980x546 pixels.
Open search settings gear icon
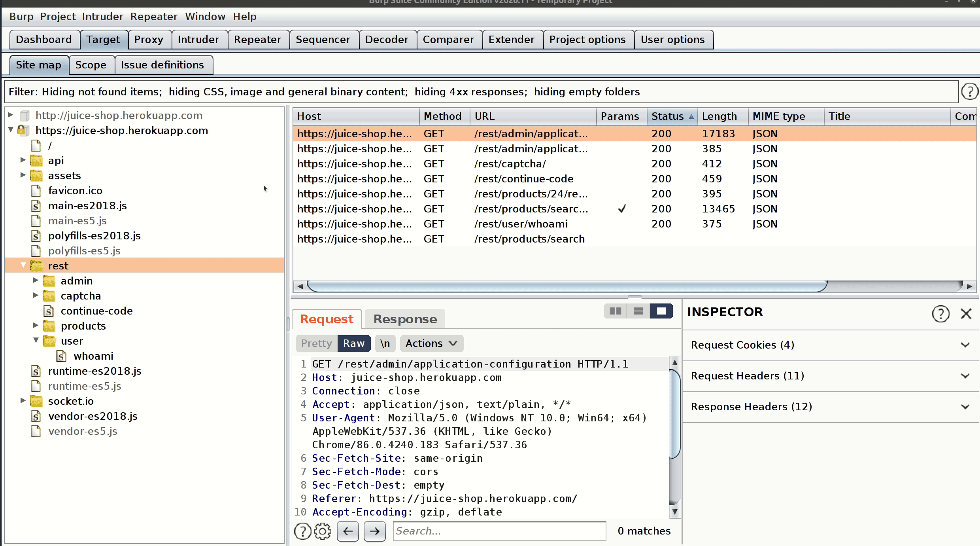[323, 531]
